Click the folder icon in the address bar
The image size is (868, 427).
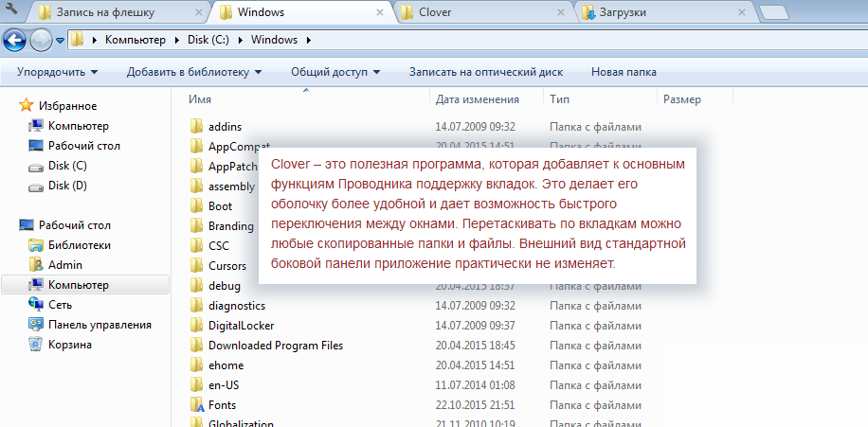click(x=77, y=40)
